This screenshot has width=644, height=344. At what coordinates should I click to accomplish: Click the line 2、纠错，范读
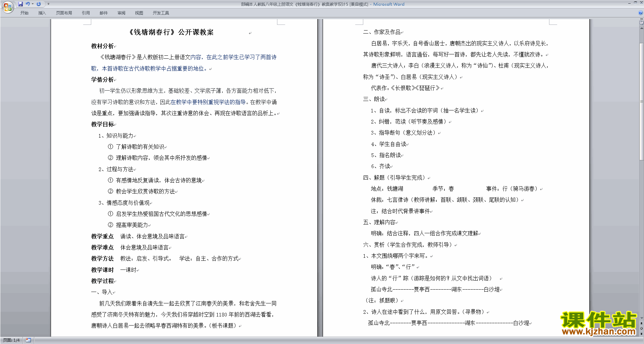[x=409, y=121]
